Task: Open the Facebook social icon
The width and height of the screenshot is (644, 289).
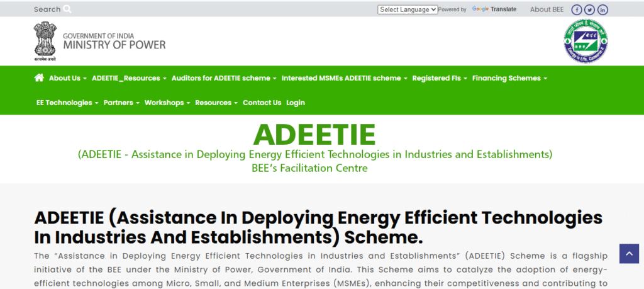Action: (x=577, y=9)
